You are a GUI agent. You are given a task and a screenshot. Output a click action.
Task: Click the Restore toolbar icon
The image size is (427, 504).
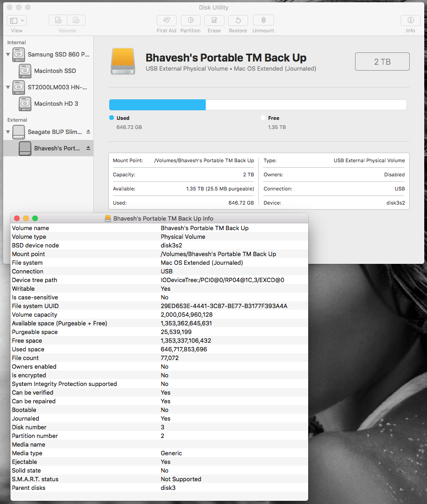(x=238, y=20)
